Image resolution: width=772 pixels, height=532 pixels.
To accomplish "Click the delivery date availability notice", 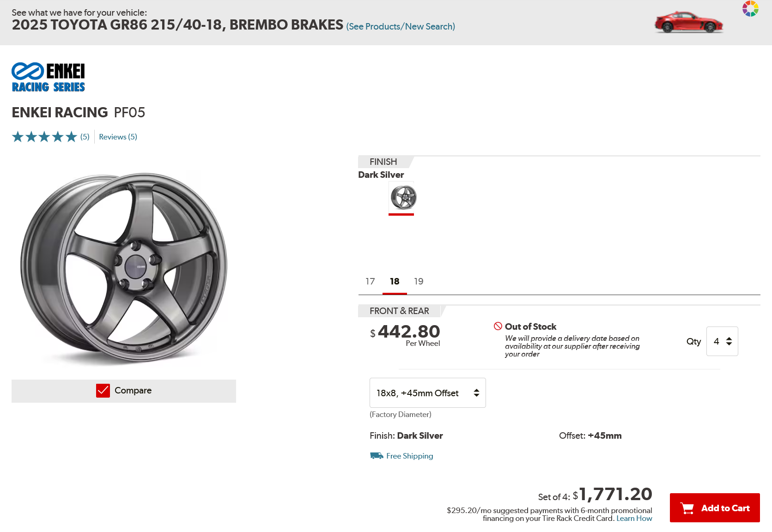I will point(572,346).
